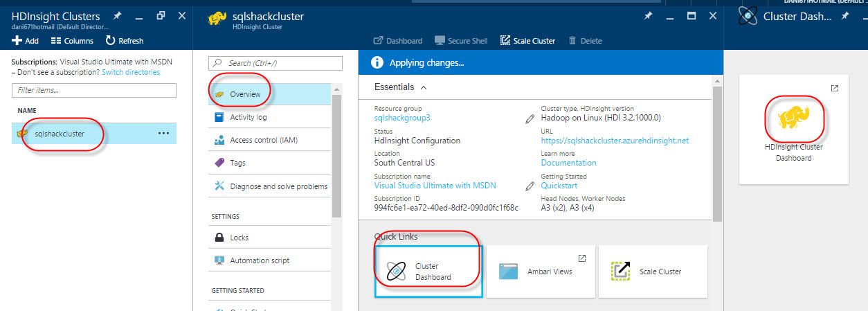Open the Cluster Dashboard quick link tile
This screenshot has width=868, height=311.
pyautogui.click(x=428, y=272)
